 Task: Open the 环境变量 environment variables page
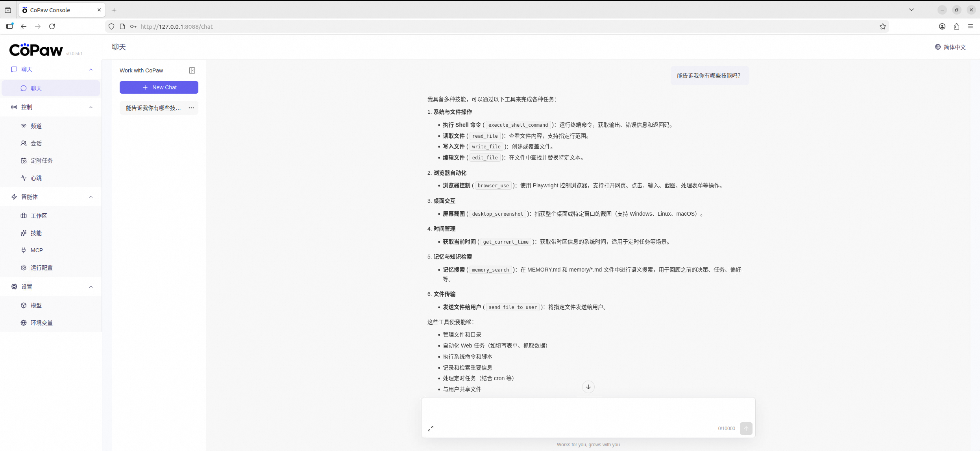coord(51,323)
